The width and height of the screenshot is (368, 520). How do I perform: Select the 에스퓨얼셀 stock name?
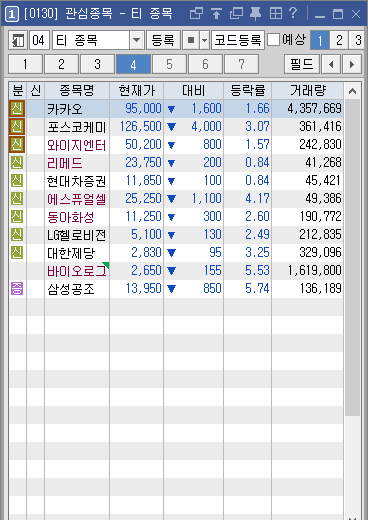click(76, 199)
